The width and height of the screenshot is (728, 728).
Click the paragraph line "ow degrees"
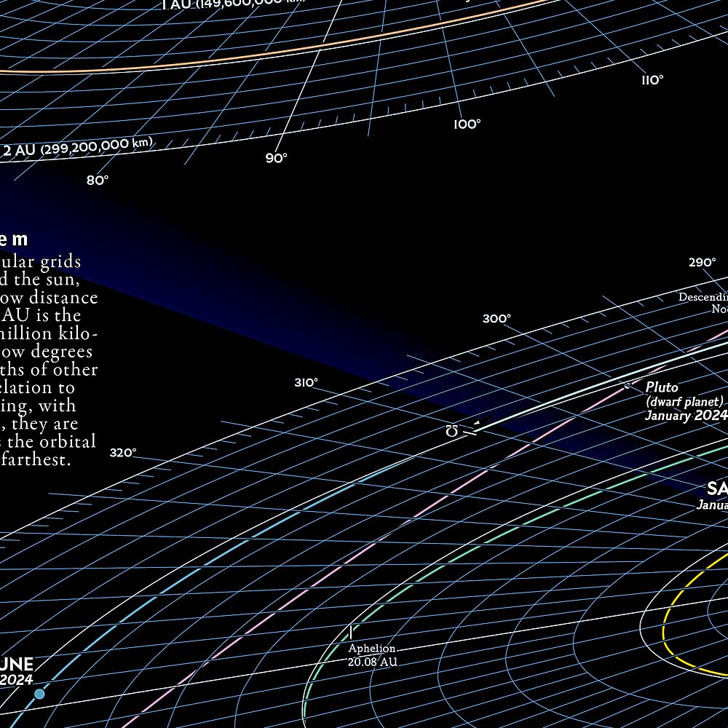click(x=47, y=352)
